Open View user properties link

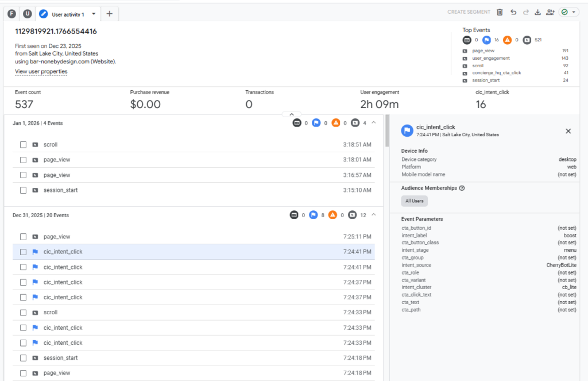pos(41,72)
